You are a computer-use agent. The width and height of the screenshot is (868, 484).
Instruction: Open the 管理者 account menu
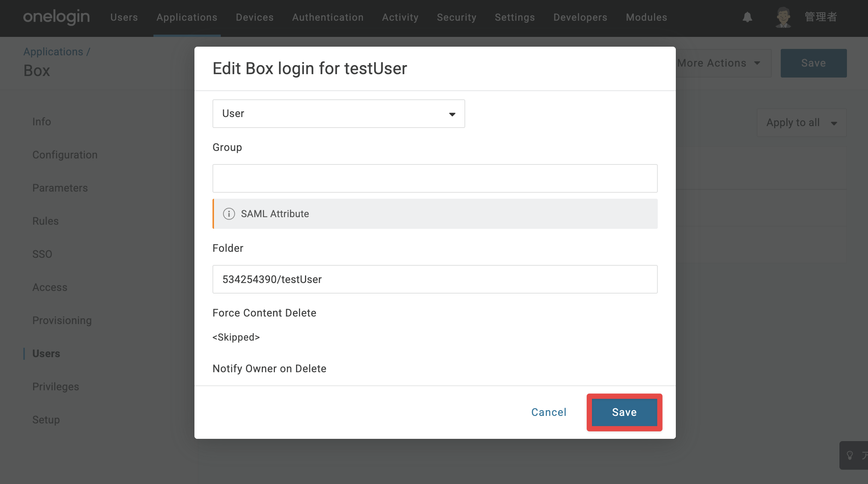(821, 17)
